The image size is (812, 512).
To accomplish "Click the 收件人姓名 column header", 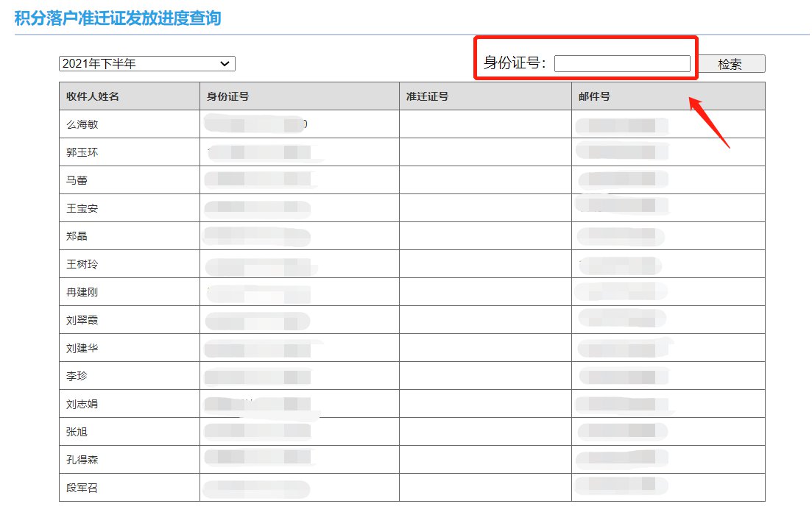I will tap(130, 96).
